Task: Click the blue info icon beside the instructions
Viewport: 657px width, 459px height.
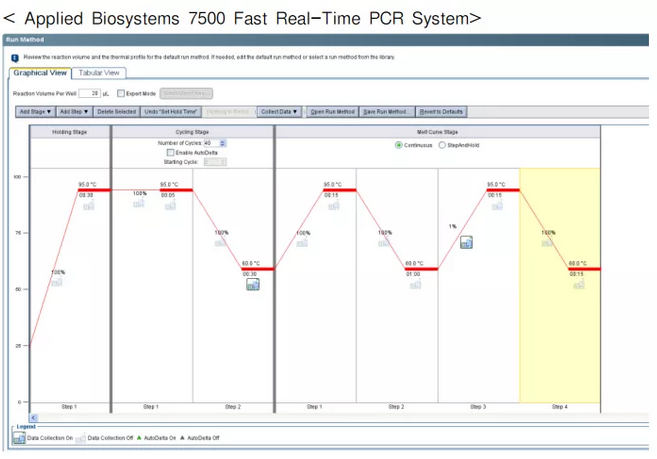Action: pyautogui.click(x=15, y=58)
